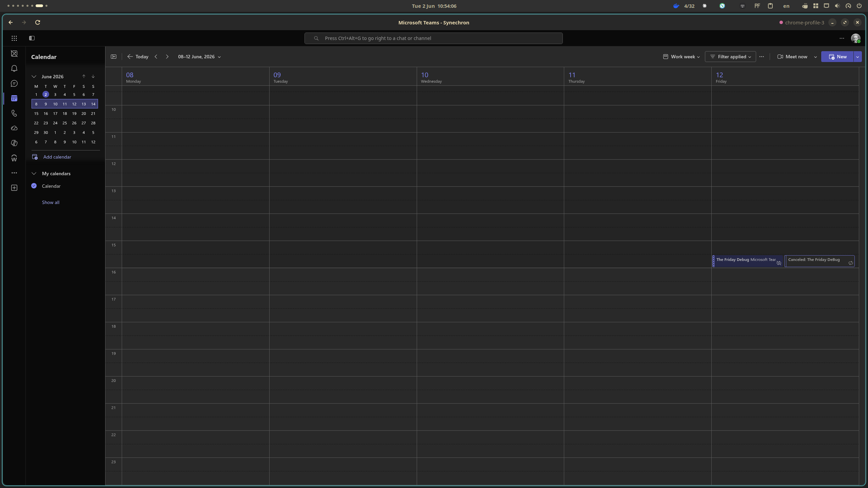Collapse the June 2026 mini calendar
Viewport: 868px width, 488px height.
[34, 77]
